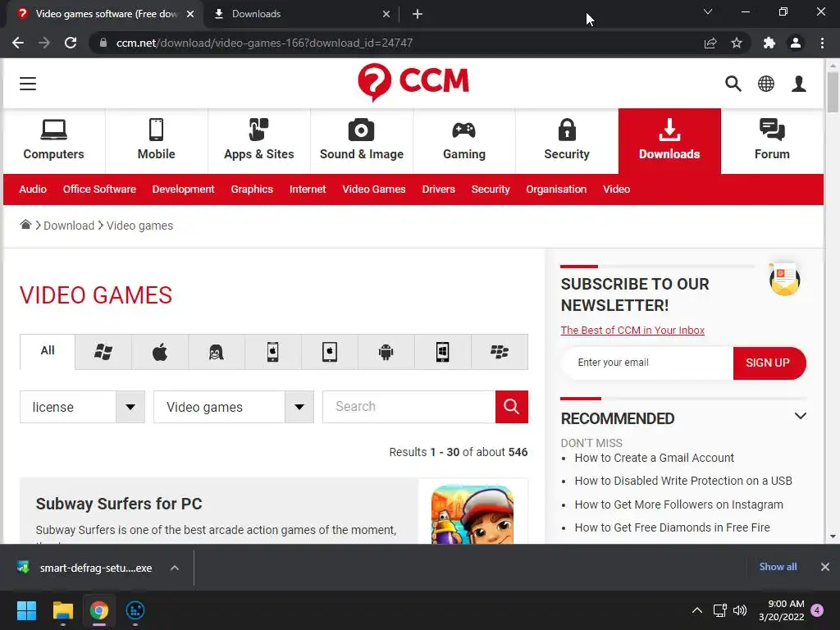
Task: Go to Mobile section
Action: tap(157, 140)
